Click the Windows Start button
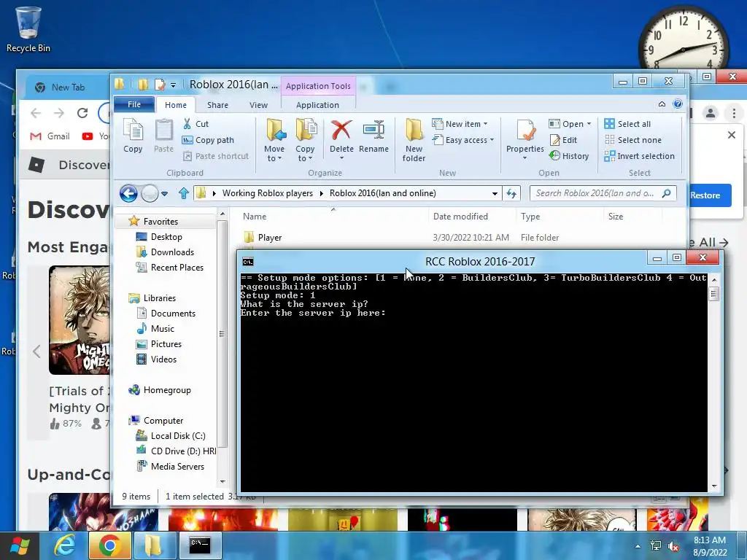 pyautogui.click(x=20, y=545)
